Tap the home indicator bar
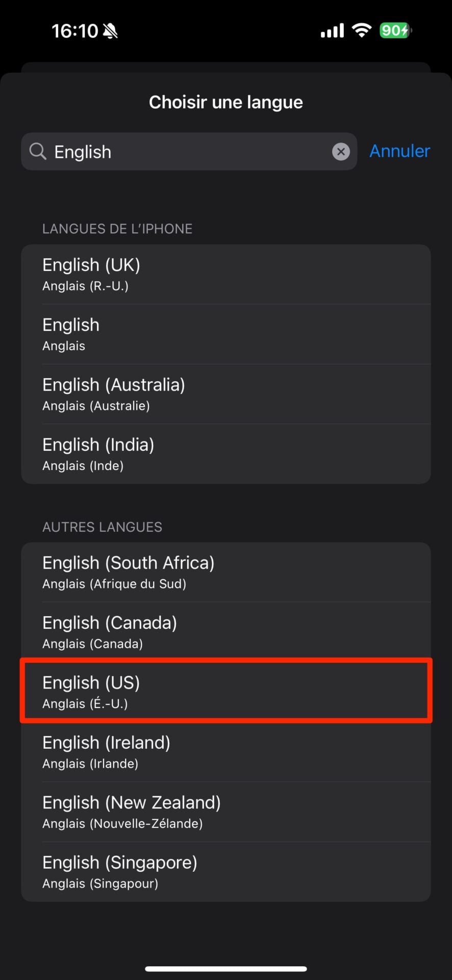The image size is (452, 980). click(x=226, y=968)
